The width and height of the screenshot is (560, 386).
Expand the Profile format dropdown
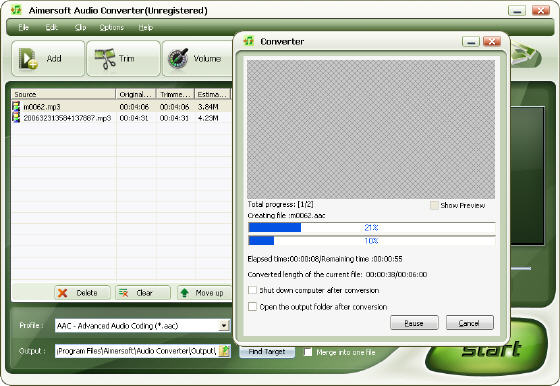pyautogui.click(x=224, y=325)
